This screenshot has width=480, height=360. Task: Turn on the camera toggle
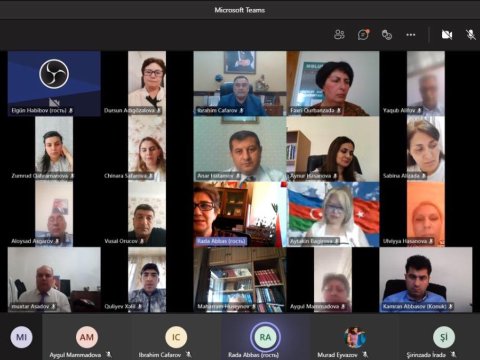(447, 34)
